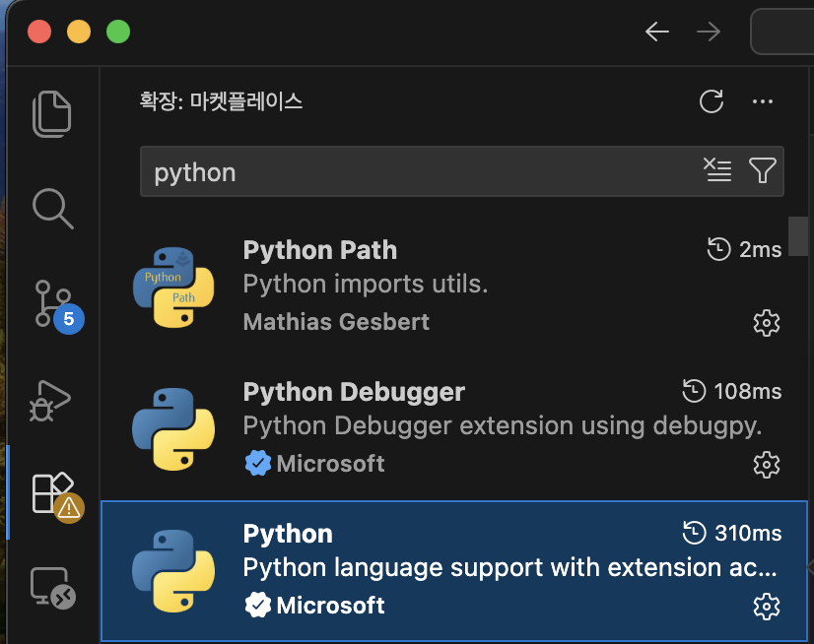Open the marketplace more actions menu
The image size is (814, 644).
coord(762,100)
